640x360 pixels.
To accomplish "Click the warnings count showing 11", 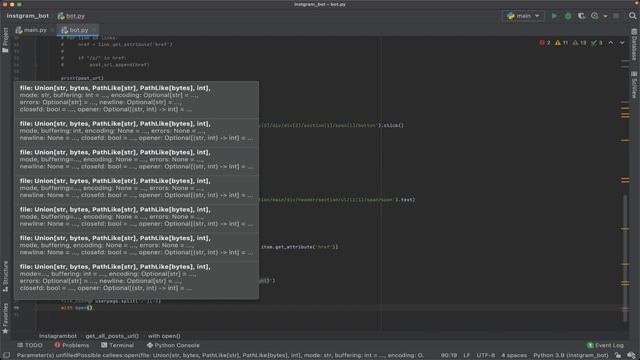I will (562, 42).
